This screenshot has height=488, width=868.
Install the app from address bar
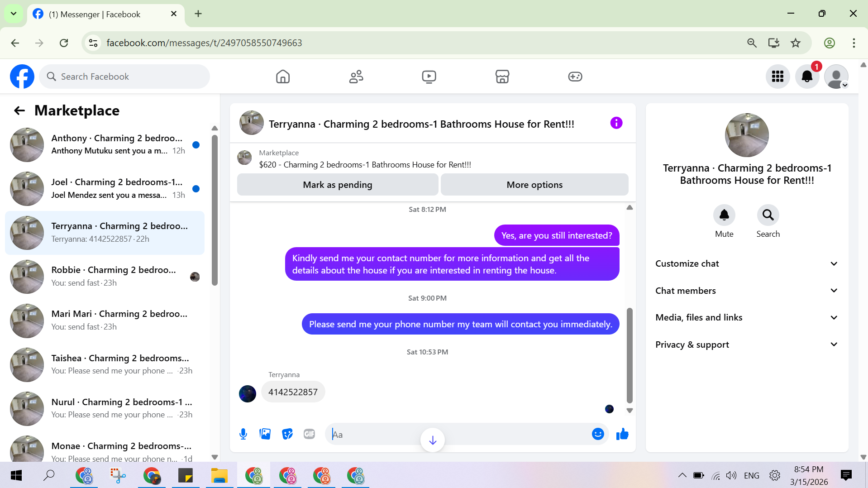click(774, 43)
